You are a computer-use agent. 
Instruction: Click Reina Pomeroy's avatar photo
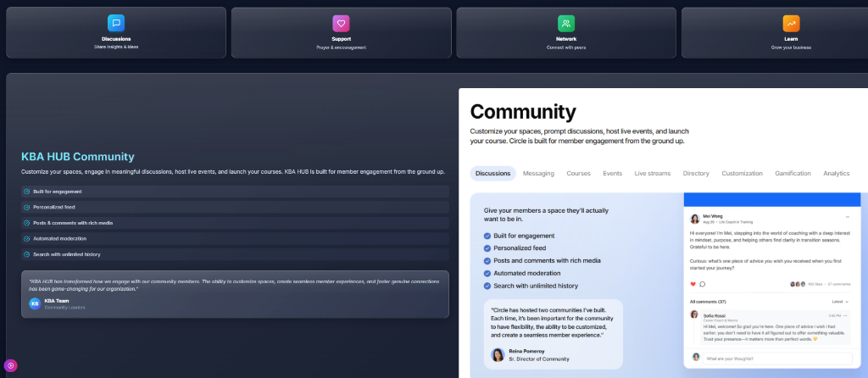498,355
